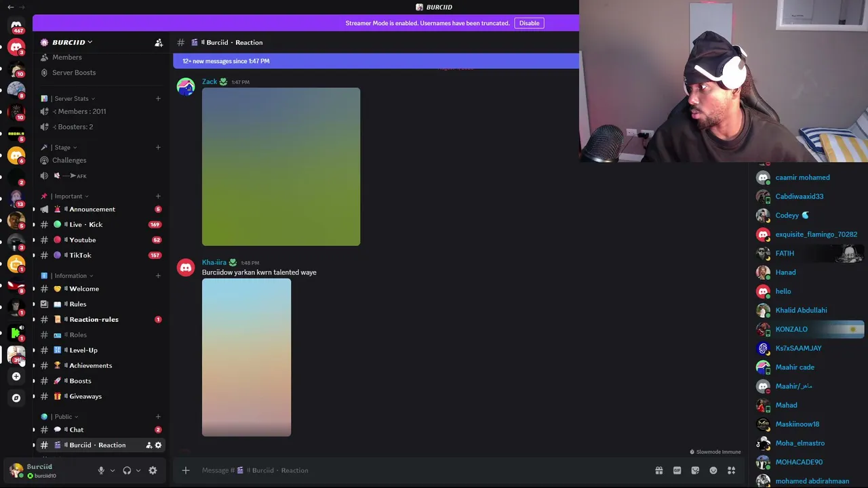Open user settings gear
The image size is (868, 488).
point(153,470)
